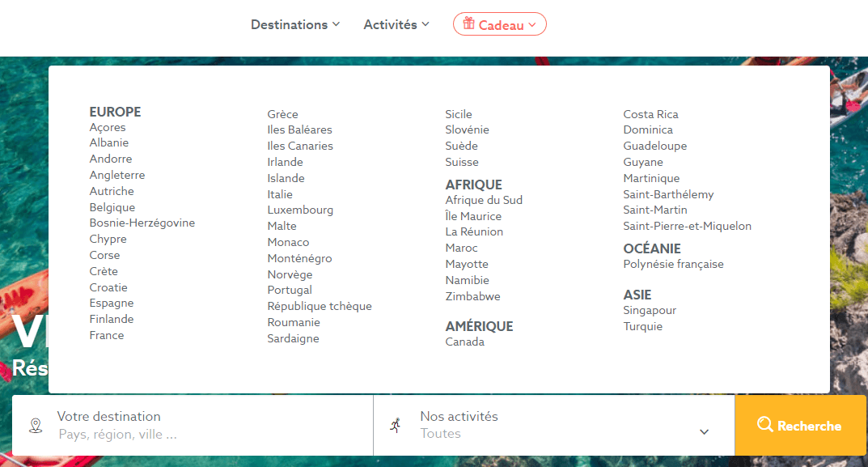Open Afrique du Sud destination
868x467 pixels.
[x=484, y=200]
